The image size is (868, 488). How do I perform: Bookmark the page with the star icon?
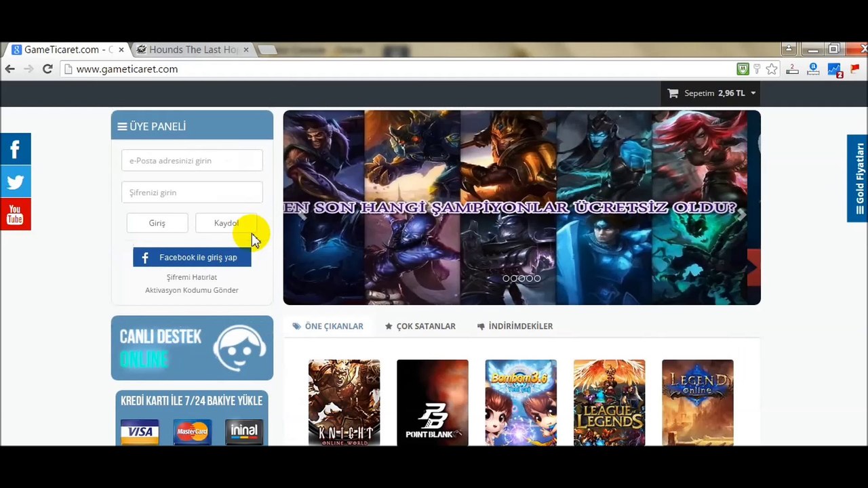[772, 69]
